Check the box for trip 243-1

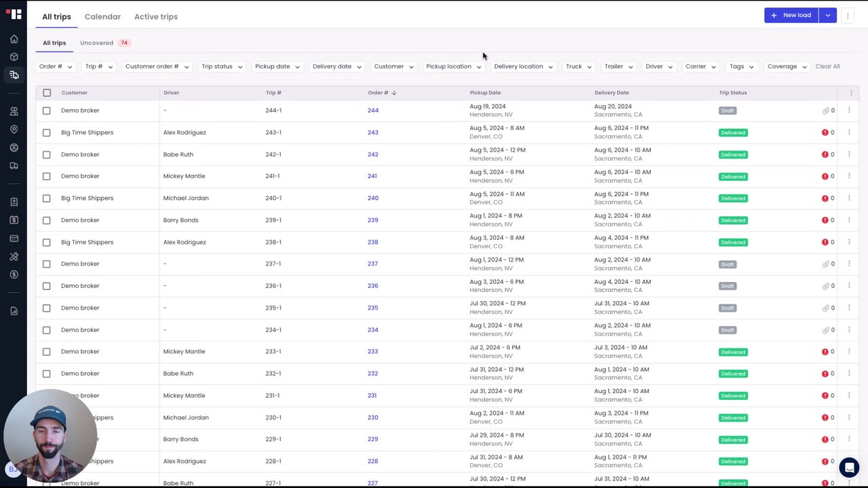[47, 133]
